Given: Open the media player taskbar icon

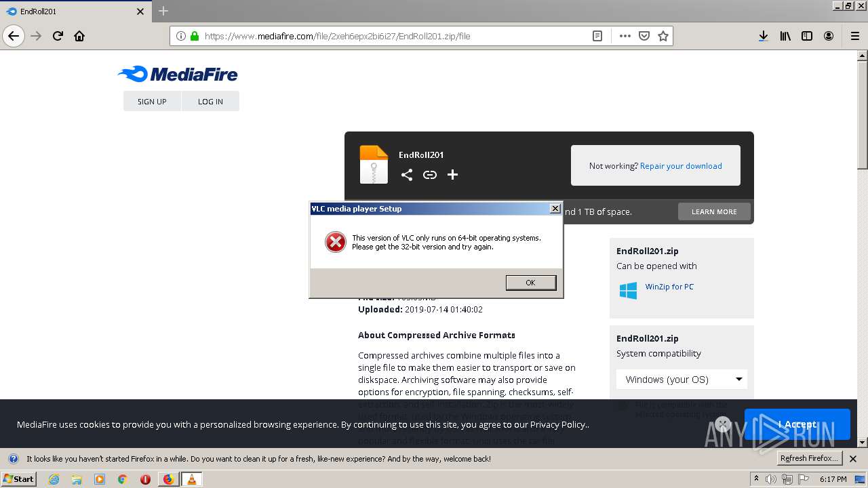Looking at the screenshot, I should pos(100,479).
